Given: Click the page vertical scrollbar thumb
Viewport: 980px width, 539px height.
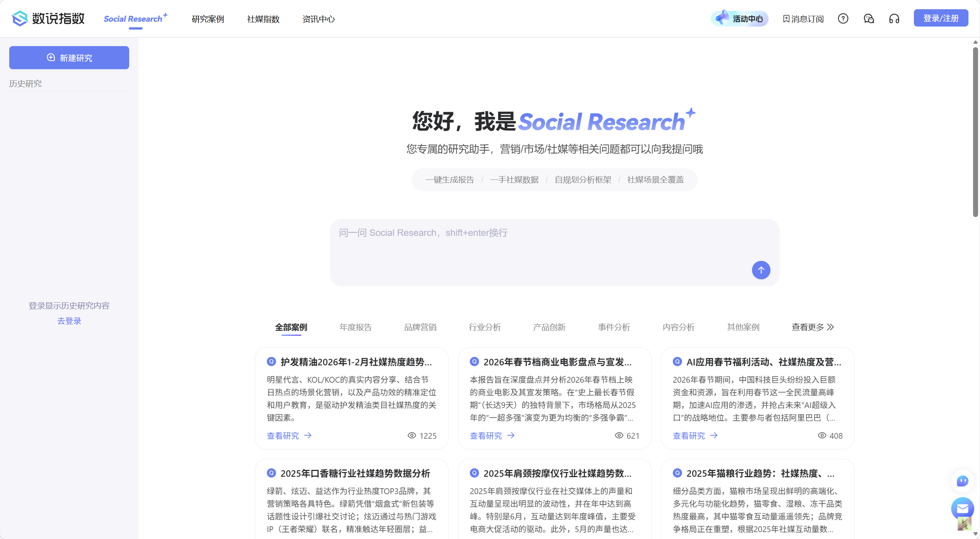Looking at the screenshot, I should (975, 132).
